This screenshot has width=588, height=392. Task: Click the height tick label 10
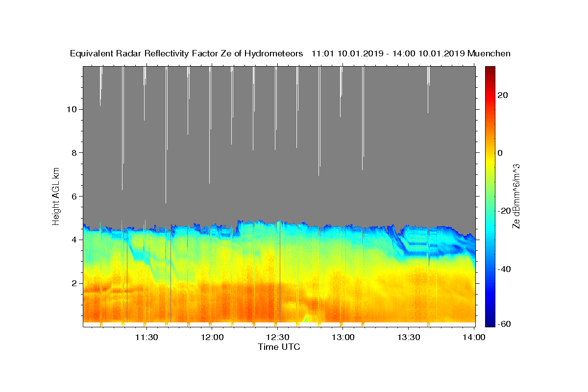(x=72, y=109)
